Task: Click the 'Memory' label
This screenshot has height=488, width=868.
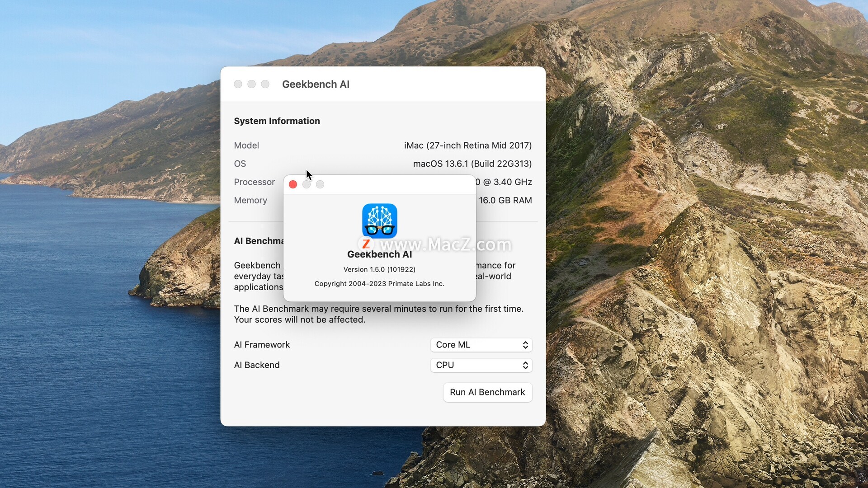Action: (250, 200)
